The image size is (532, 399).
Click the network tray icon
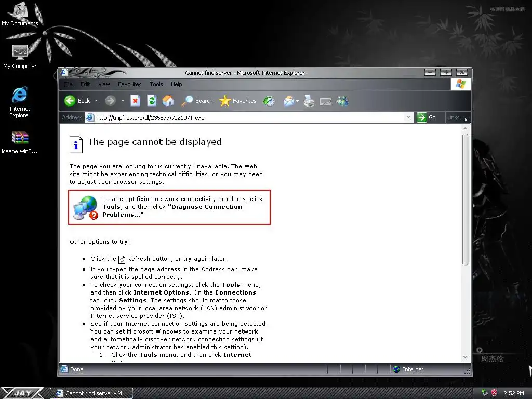tap(485, 393)
